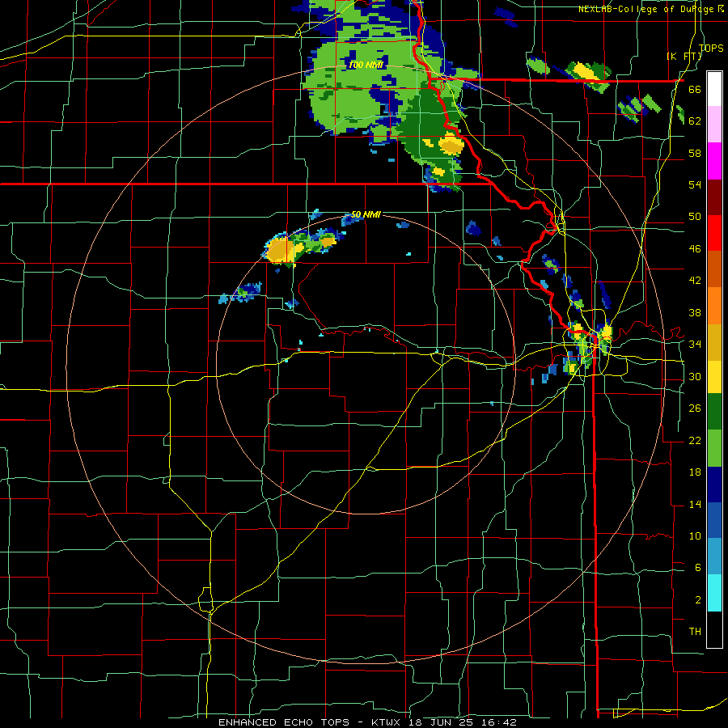
Task: Click the dark red legend swatch between 50 and 54
Action: [x=714, y=197]
